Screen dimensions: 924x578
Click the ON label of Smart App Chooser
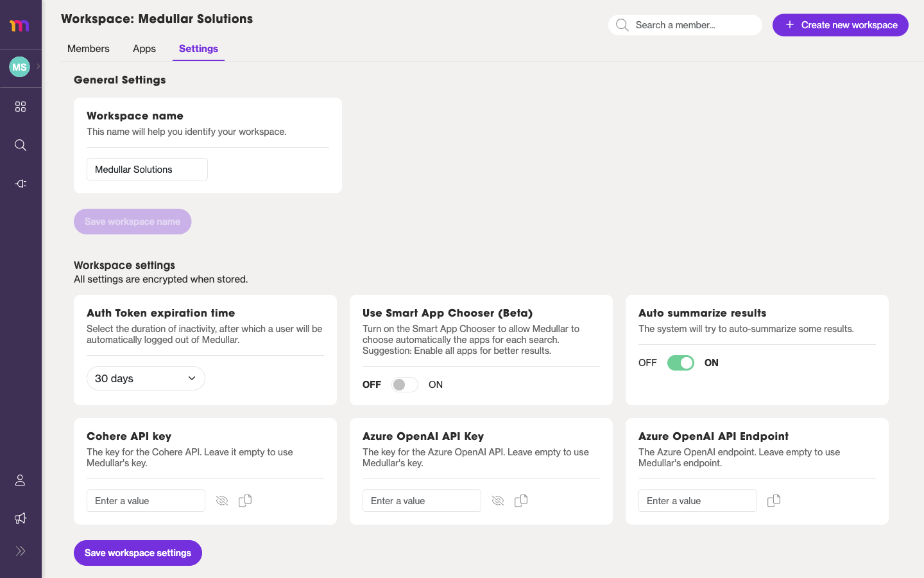pos(436,385)
